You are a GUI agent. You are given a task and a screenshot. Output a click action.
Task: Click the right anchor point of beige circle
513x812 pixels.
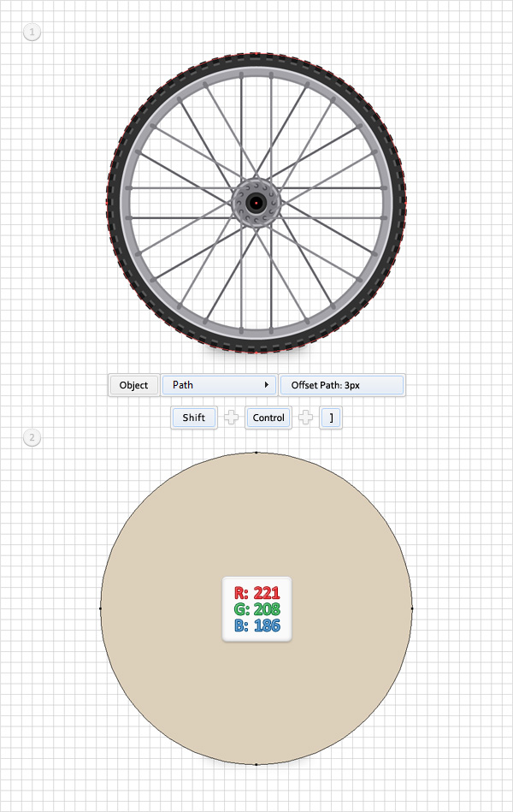point(412,608)
